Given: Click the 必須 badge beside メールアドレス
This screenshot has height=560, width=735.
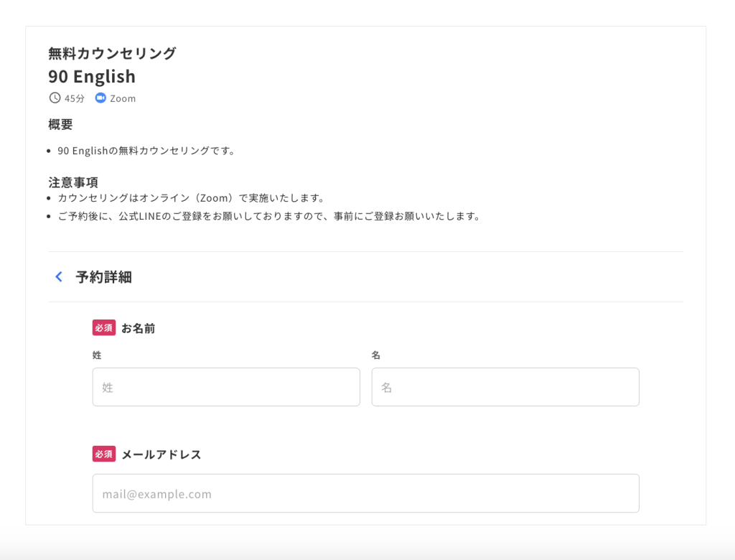Looking at the screenshot, I should click(x=103, y=454).
